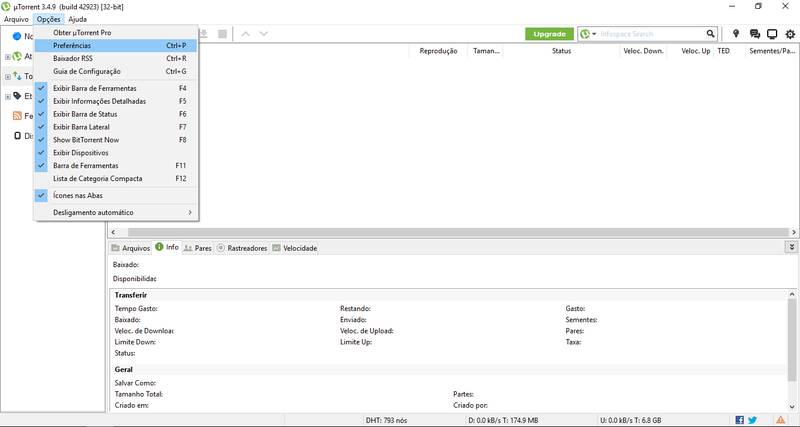The image size is (800, 427).
Task: Collapse the detail pane with double-chevron button
Action: [791, 247]
